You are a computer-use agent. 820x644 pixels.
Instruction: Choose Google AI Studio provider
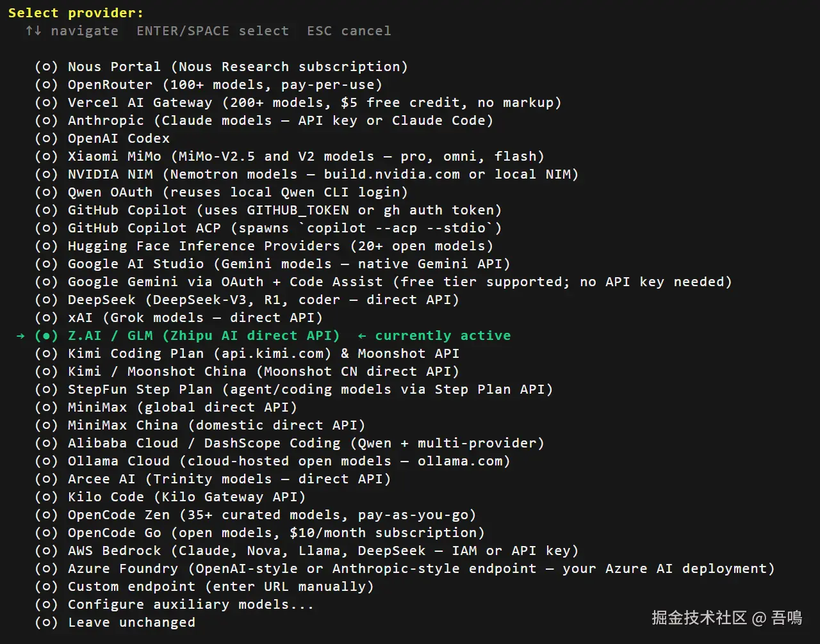(x=46, y=264)
